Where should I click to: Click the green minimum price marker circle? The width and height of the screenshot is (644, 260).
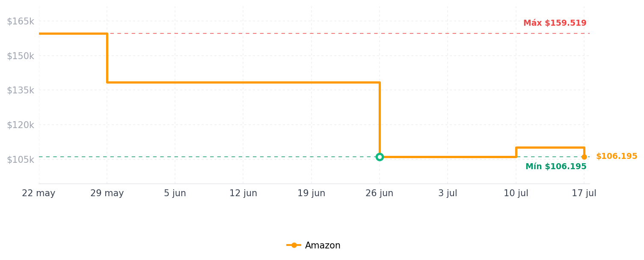coord(380,157)
